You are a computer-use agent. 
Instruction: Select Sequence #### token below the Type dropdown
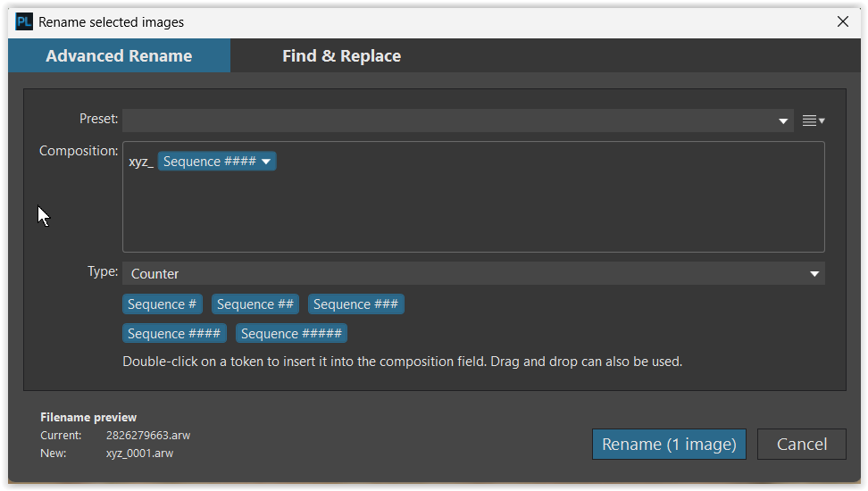coord(174,334)
